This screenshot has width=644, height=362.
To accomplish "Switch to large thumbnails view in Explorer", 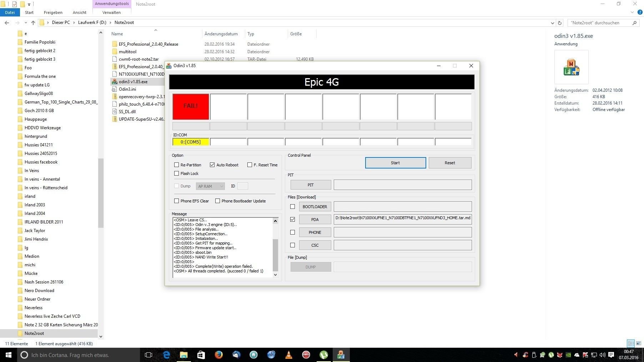I will pyautogui.click(x=638, y=343).
